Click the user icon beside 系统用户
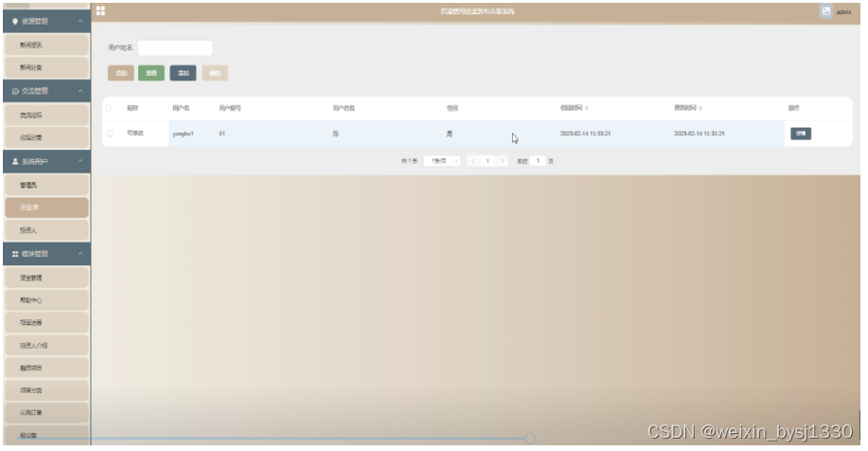This screenshot has height=451, width=868. click(15, 161)
